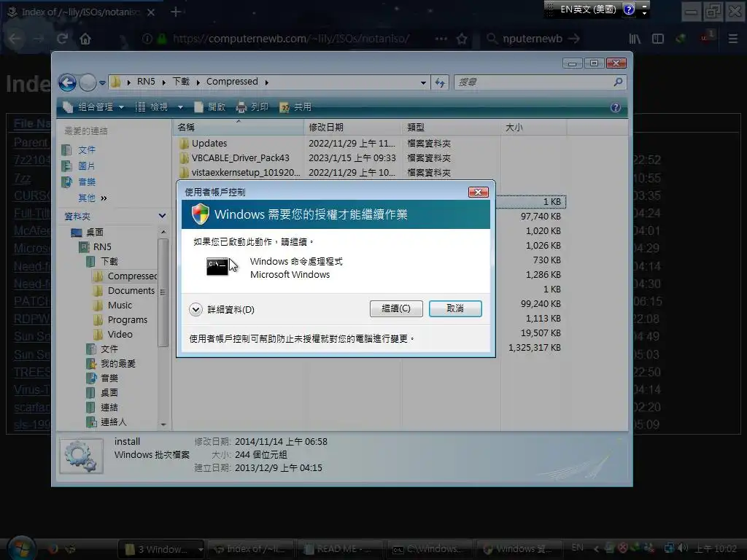This screenshot has width=747, height=560.
Task: Sort by 修改日期 date column header
Action: [x=352, y=127]
